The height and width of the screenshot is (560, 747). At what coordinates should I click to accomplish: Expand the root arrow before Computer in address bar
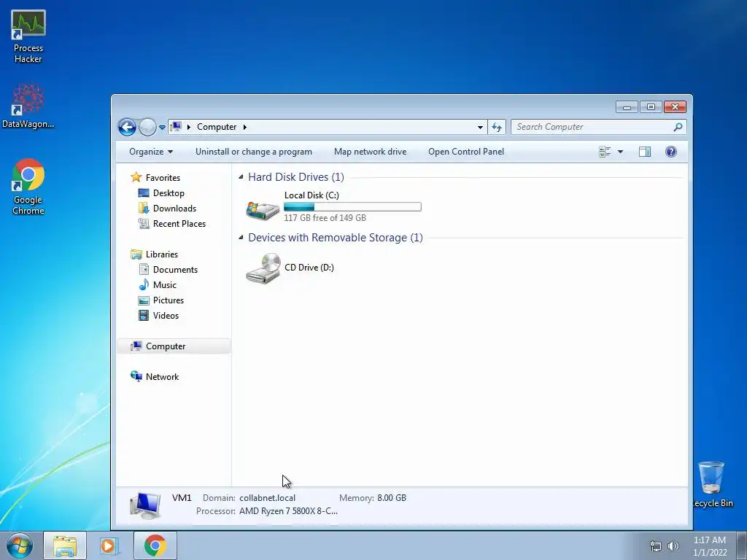coord(189,127)
